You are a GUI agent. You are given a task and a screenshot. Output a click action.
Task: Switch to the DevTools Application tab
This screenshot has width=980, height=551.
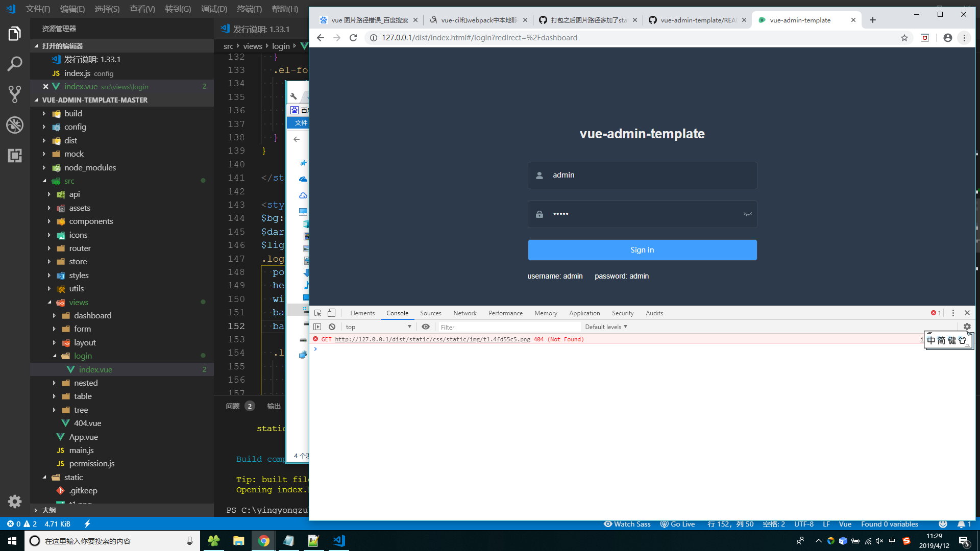[x=584, y=313]
